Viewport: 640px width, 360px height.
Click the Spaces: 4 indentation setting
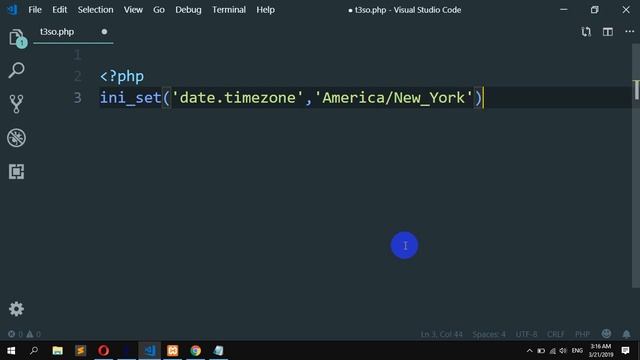[x=489, y=334]
